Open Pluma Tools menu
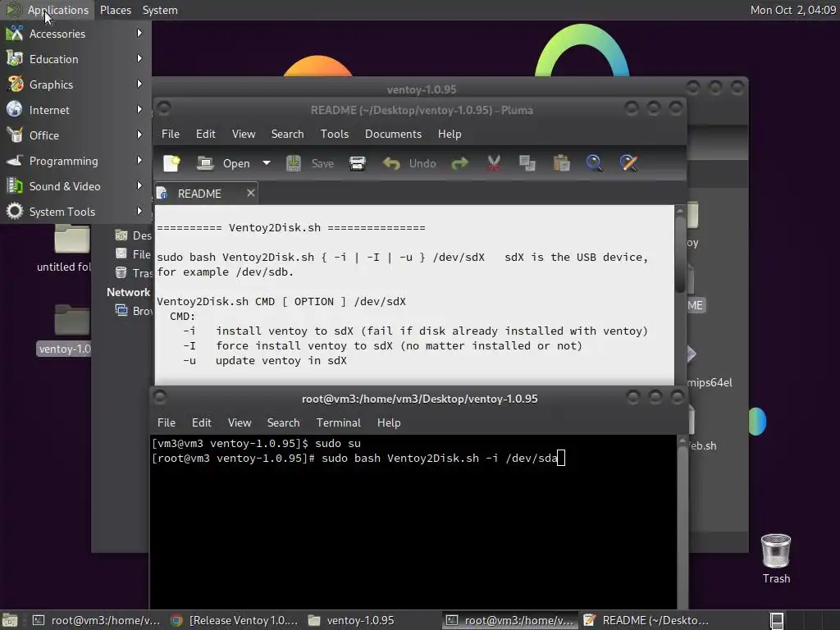The height and width of the screenshot is (630, 840). coord(335,134)
